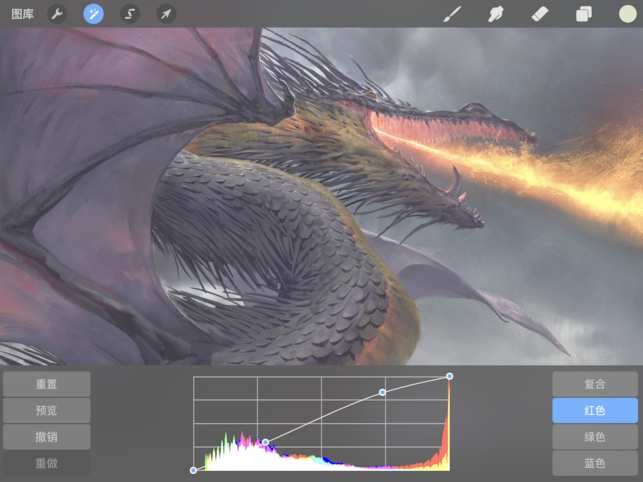The image size is (643, 482).
Task: Open the Layers panel
Action: pyautogui.click(x=584, y=14)
